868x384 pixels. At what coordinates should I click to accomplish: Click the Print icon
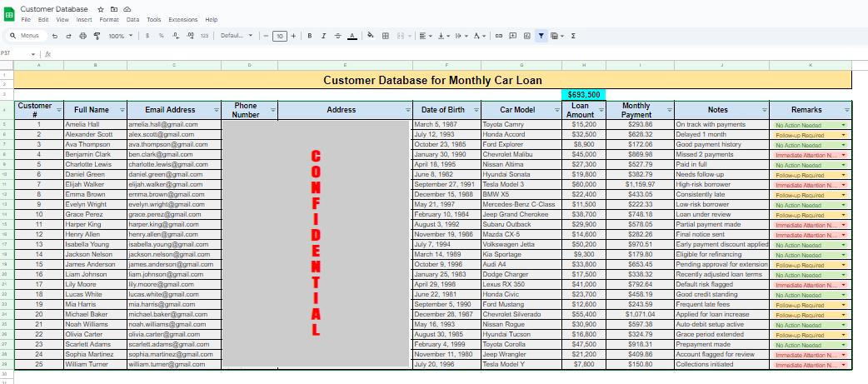point(83,36)
